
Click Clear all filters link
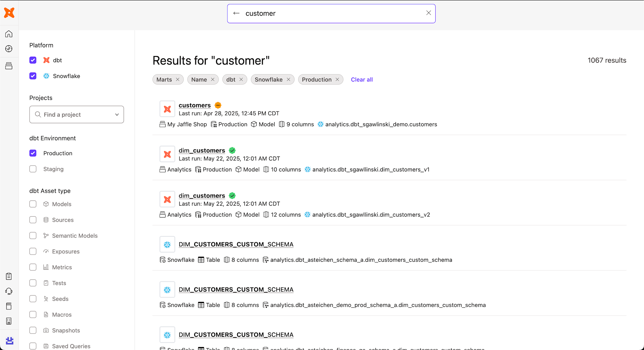pos(362,80)
